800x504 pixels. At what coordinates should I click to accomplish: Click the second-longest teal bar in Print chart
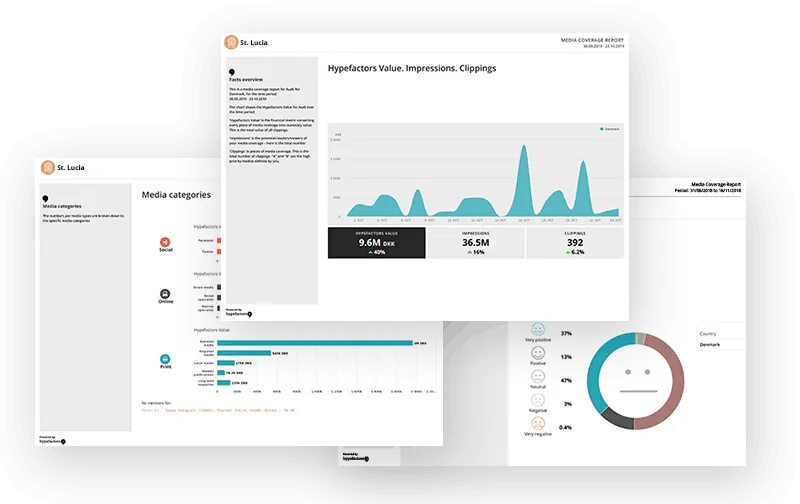tap(244, 353)
